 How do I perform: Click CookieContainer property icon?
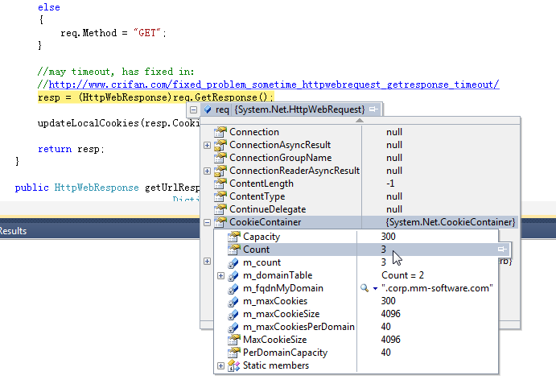pos(220,222)
